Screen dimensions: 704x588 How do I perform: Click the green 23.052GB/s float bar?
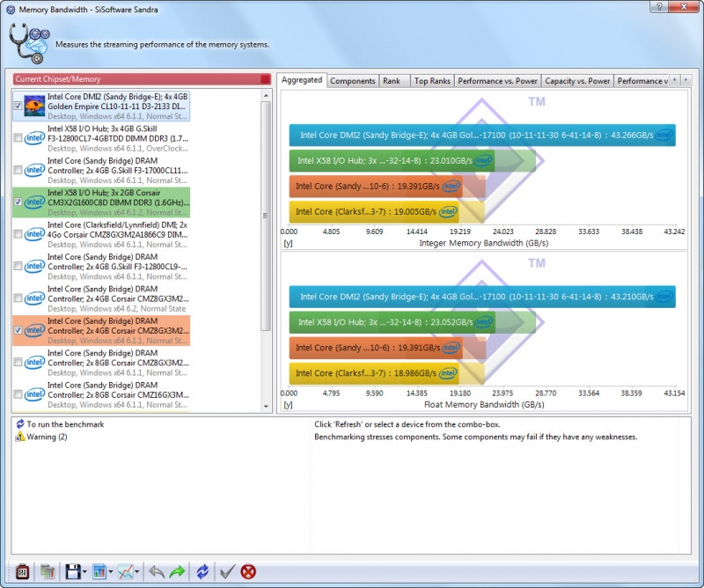[392, 322]
